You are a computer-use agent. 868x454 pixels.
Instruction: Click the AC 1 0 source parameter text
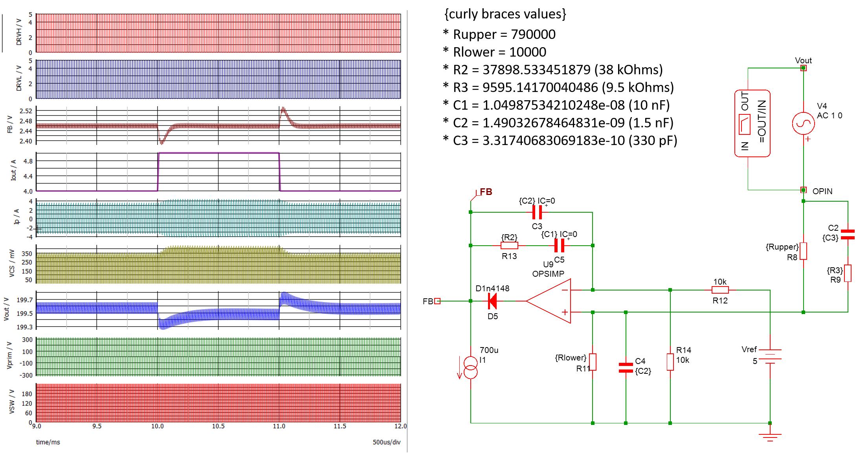[829, 116]
